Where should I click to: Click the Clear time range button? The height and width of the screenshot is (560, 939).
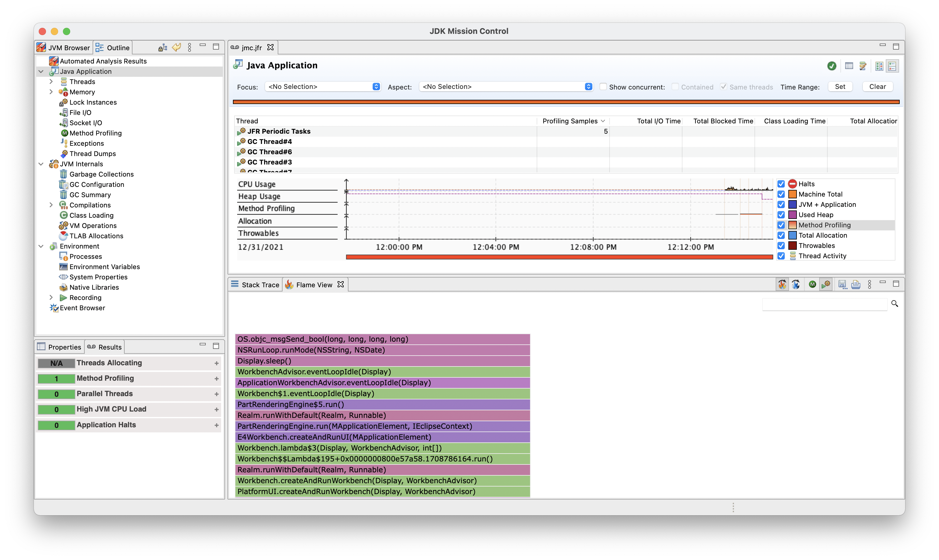point(878,87)
